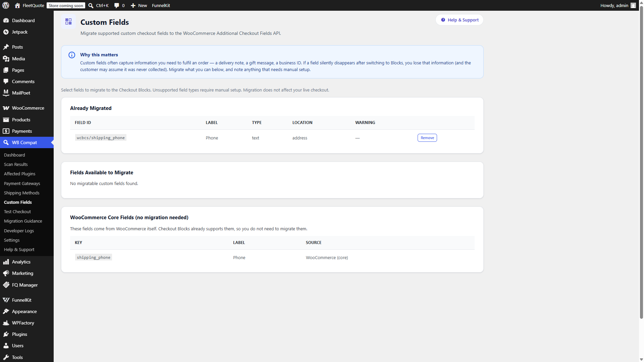The width and height of the screenshot is (644, 362).
Task: Select Custom Fields submenu item
Action: click(x=18, y=202)
